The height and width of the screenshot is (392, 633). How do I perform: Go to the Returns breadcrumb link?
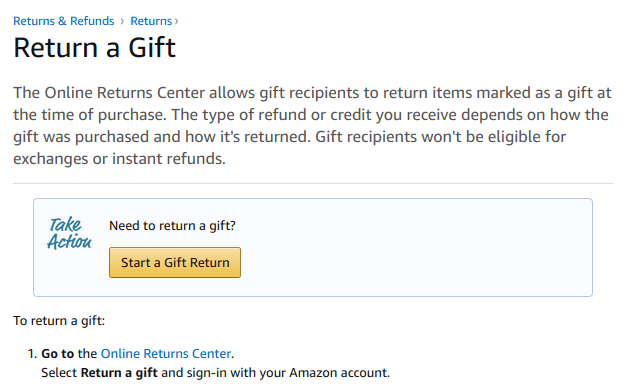click(x=151, y=21)
